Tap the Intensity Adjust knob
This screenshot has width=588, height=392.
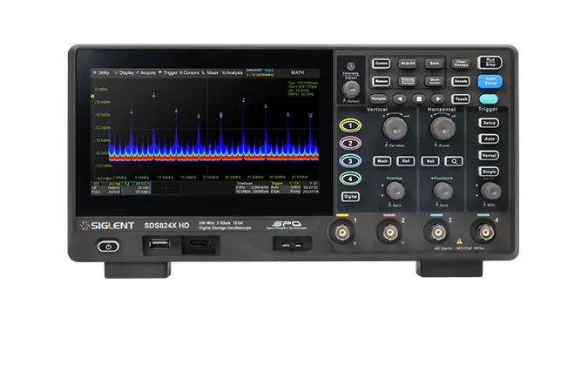pos(351,89)
